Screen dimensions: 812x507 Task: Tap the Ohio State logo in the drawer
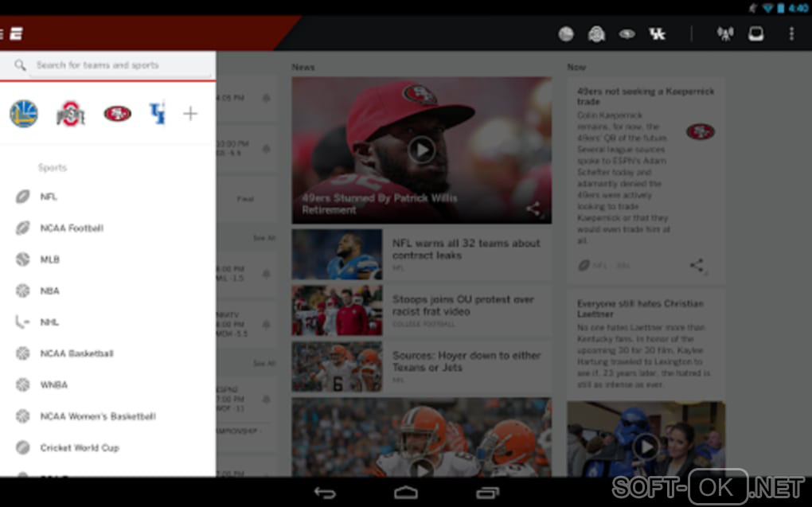click(x=70, y=113)
